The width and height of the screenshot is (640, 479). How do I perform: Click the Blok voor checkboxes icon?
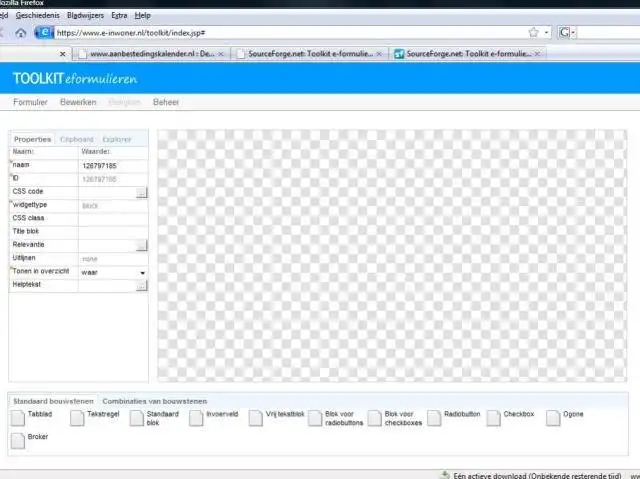pyautogui.click(x=374, y=418)
